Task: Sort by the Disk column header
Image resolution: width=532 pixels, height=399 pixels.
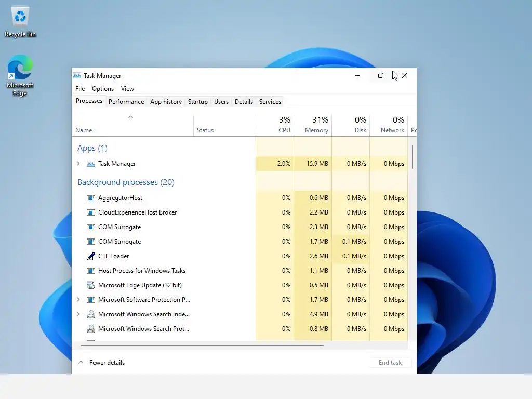Action: pos(351,125)
